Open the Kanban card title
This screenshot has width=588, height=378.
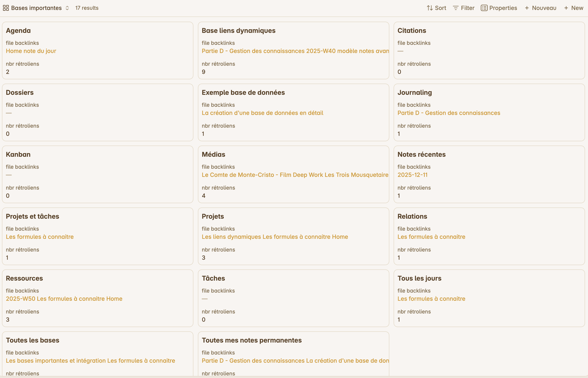pos(18,154)
